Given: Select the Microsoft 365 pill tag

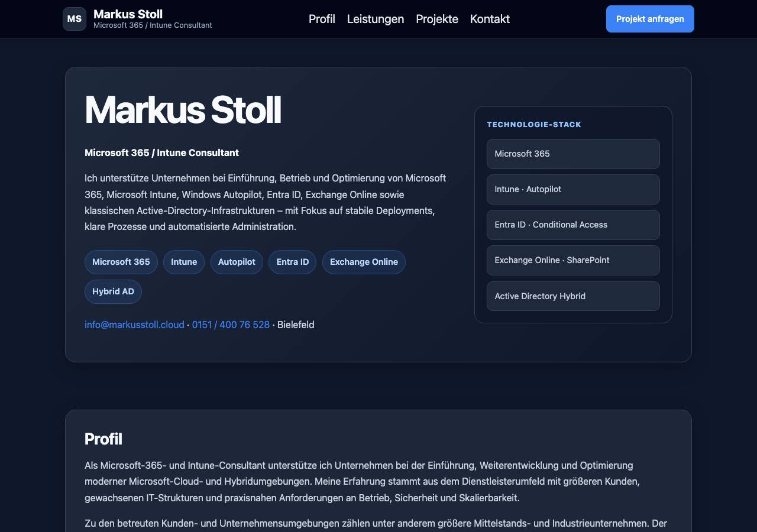Looking at the screenshot, I should [x=121, y=262].
